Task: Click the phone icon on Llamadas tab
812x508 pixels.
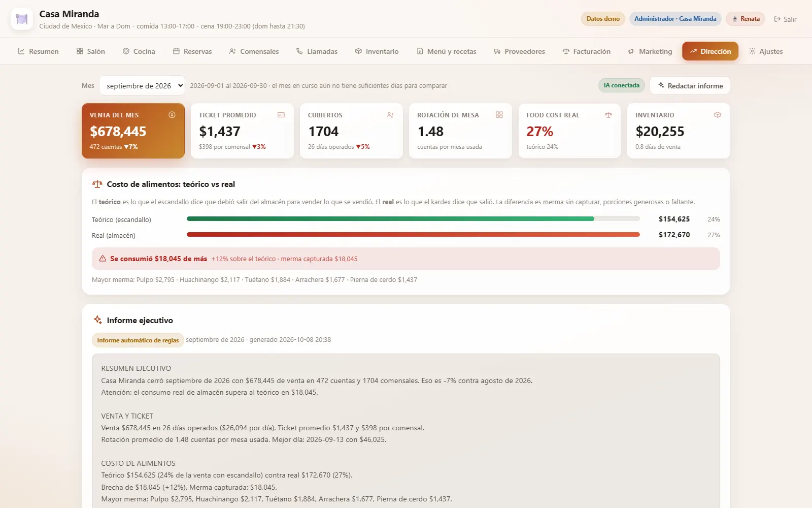Action: point(299,51)
